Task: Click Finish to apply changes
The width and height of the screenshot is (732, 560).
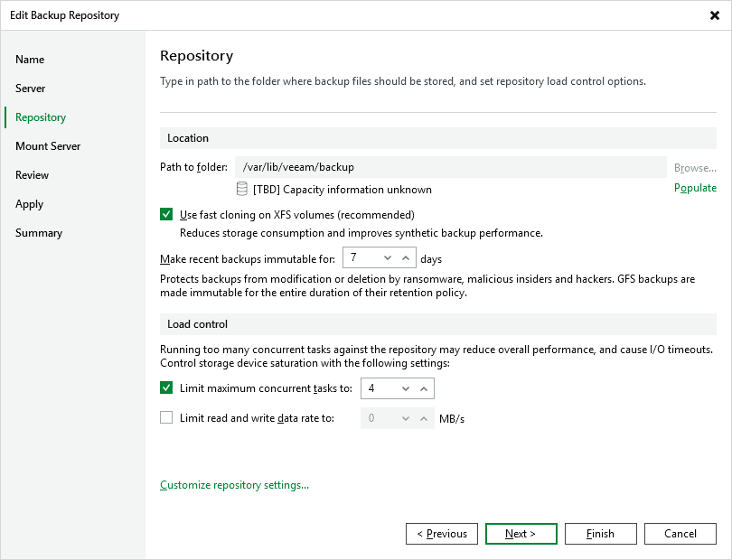Action: tap(600, 533)
